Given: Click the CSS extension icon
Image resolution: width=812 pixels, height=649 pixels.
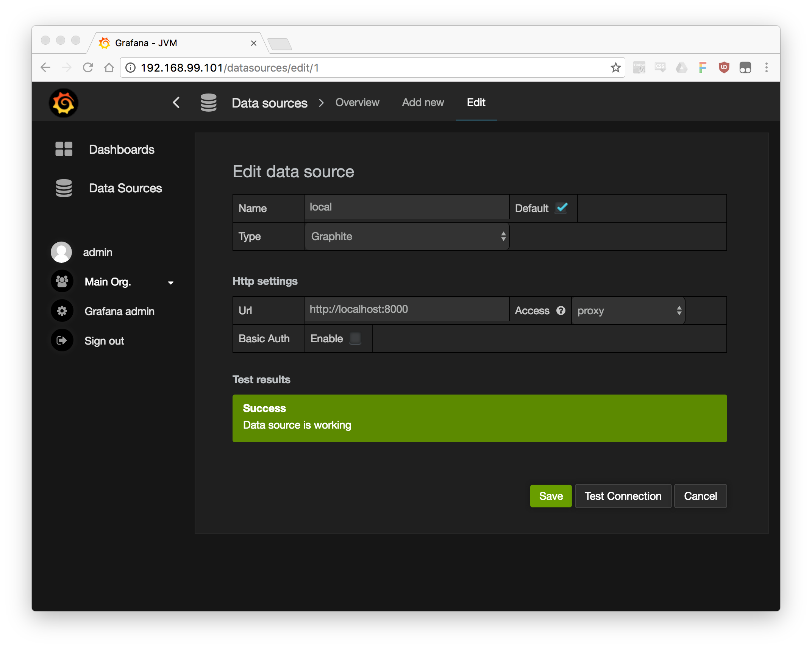Looking at the screenshot, I should click(x=660, y=67).
